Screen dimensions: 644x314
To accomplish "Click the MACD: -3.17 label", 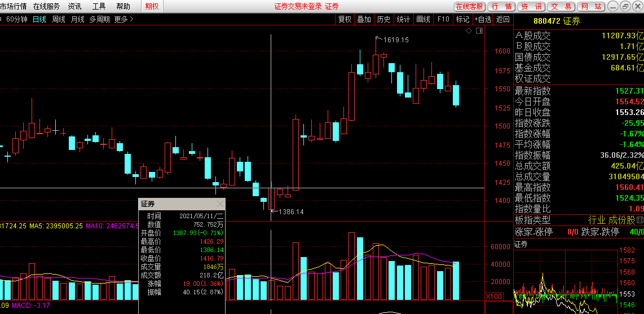I will pos(31,306).
